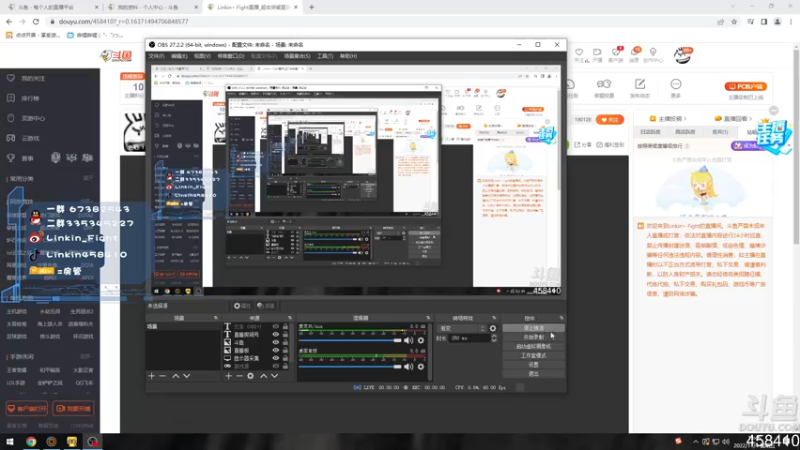Toggle visibility of the bottom greyed-out source

(276, 366)
